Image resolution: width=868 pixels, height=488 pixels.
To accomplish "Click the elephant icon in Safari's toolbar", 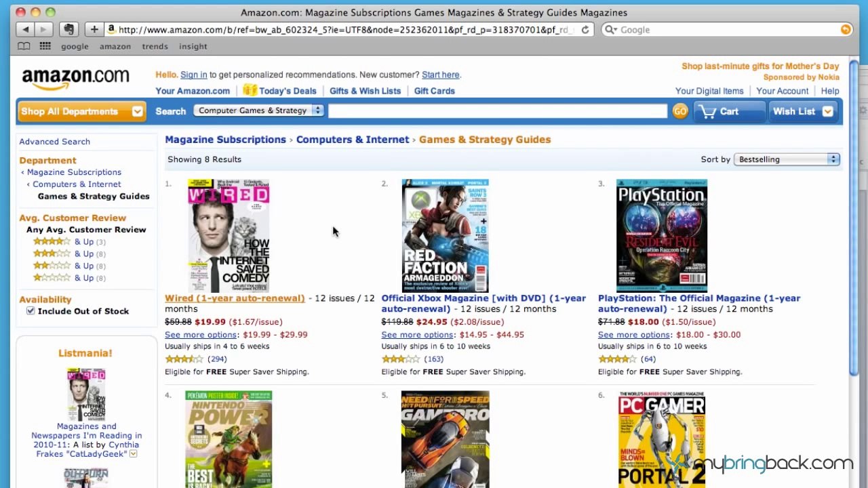I will coord(68,29).
